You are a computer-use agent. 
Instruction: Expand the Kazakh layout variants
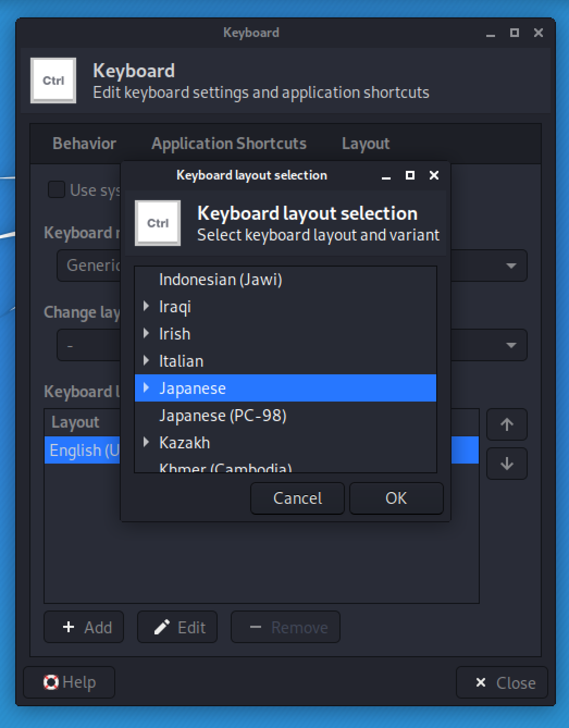pyautogui.click(x=146, y=442)
